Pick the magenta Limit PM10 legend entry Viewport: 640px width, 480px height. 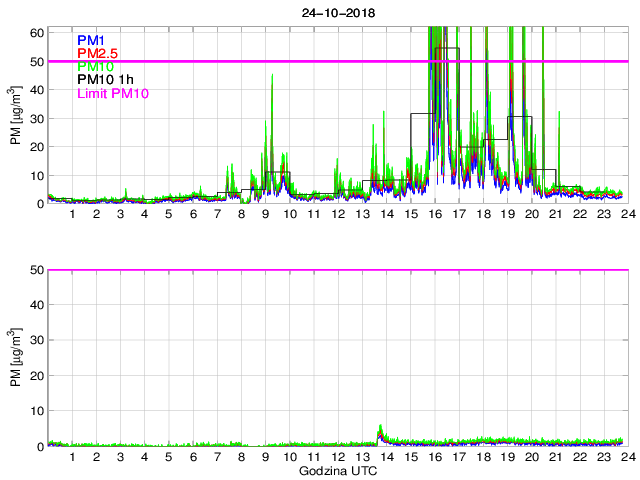(x=113, y=95)
